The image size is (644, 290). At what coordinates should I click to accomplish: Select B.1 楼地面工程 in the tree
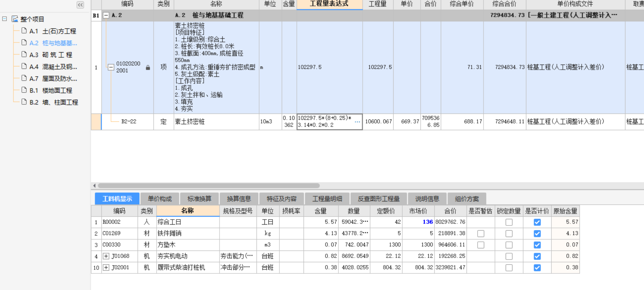click(x=51, y=90)
